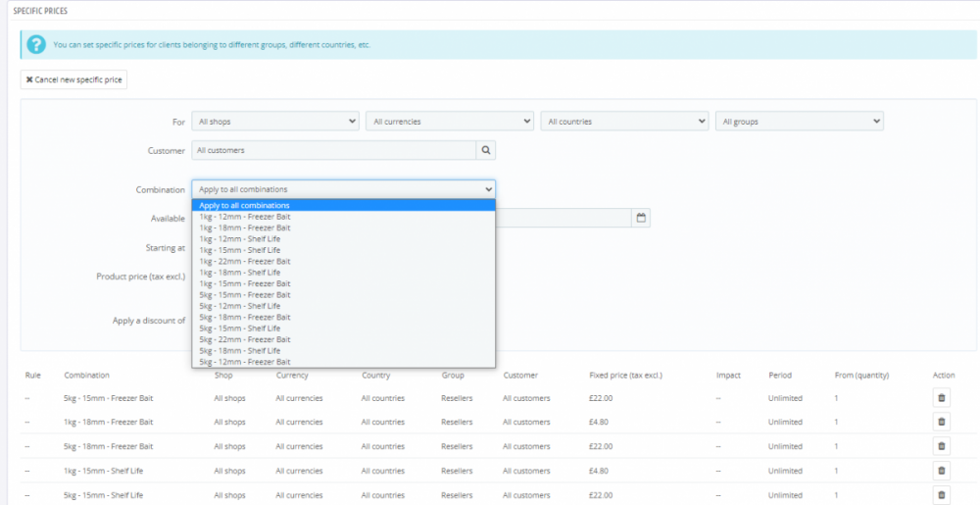Viewport: 980px width, 505px height.
Task: Delete the 5kg - 15mm - Freezer Bait price row
Action: pos(942,398)
